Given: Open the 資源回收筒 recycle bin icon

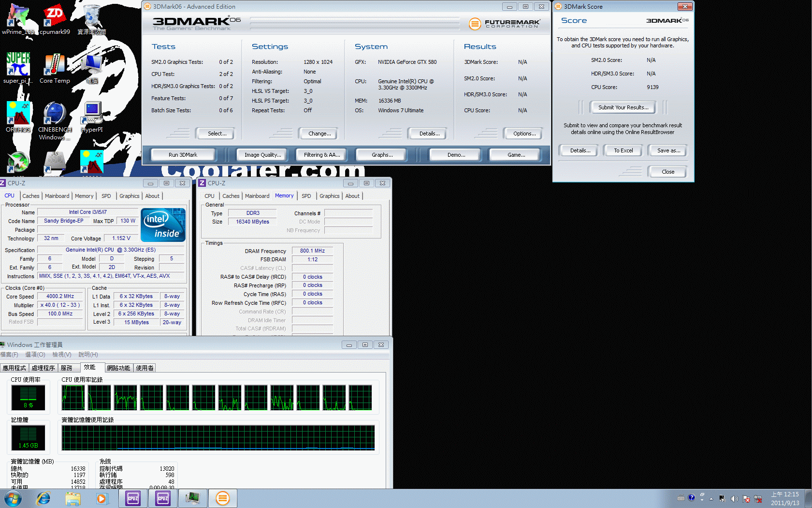Looking at the screenshot, I should [x=92, y=19].
